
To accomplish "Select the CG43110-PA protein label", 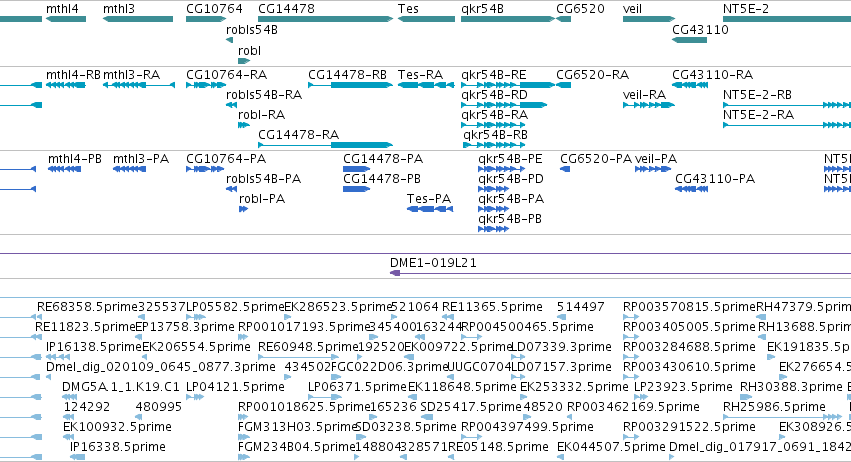I will coord(715,179).
